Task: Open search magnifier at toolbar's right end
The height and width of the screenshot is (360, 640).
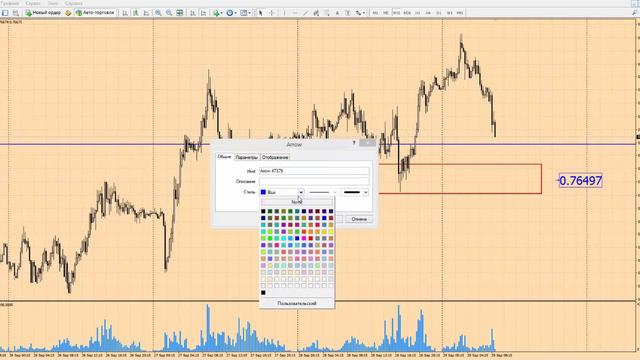Action: [634, 13]
